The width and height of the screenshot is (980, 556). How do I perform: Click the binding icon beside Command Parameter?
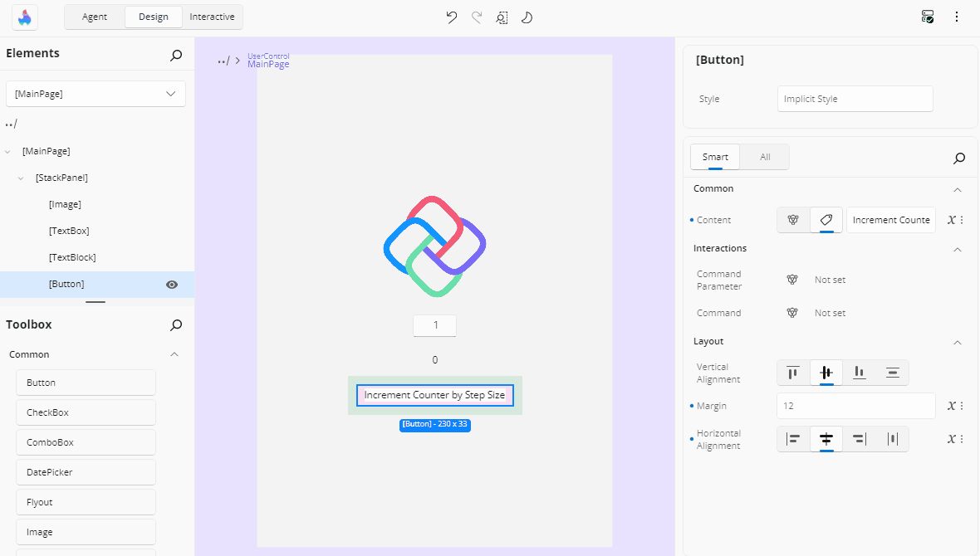(792, 280)
